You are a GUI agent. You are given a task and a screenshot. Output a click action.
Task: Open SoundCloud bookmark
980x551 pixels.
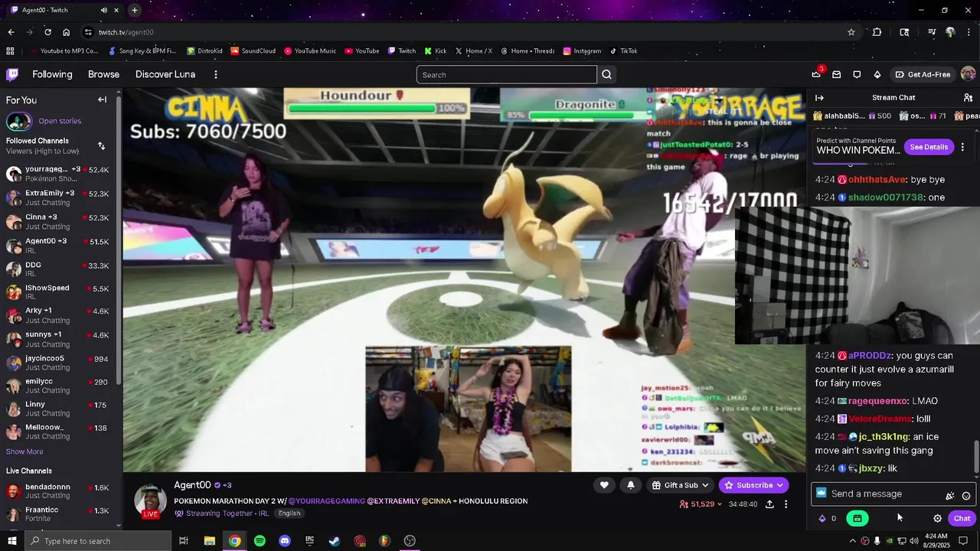click(x=253, y=51)
